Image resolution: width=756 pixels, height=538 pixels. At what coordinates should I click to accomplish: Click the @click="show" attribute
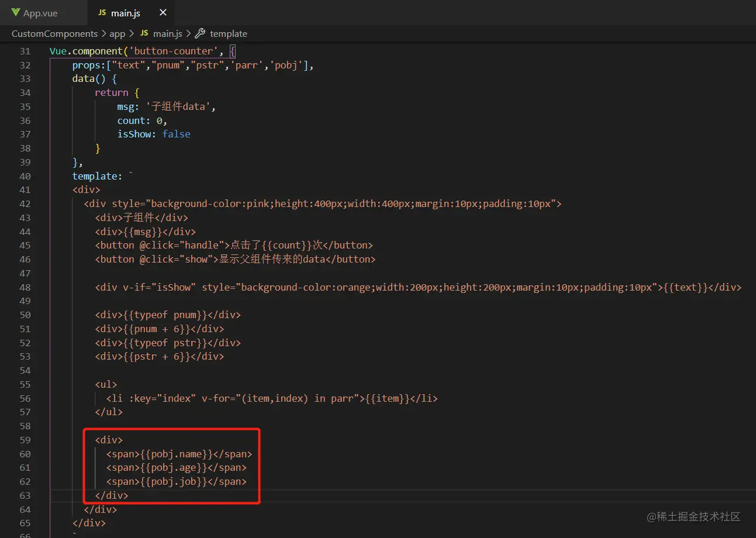177,259
